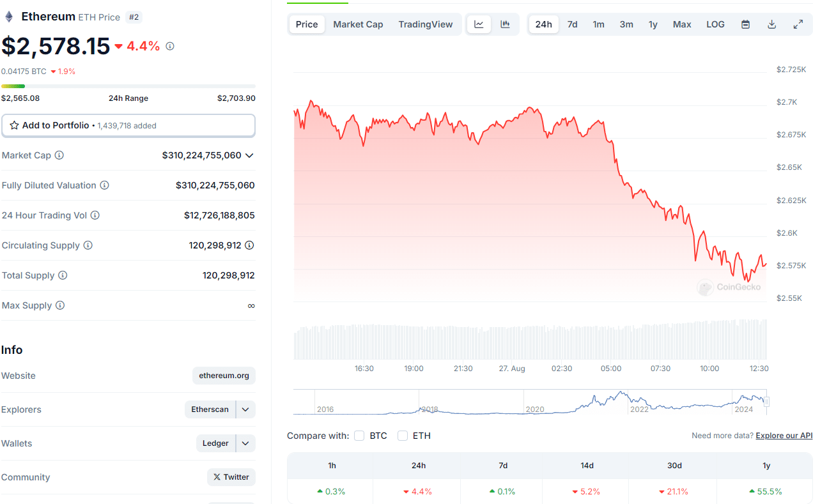Select the line chart view icon
This screenshot has width=820, height=504.
[x=479, y=24]
